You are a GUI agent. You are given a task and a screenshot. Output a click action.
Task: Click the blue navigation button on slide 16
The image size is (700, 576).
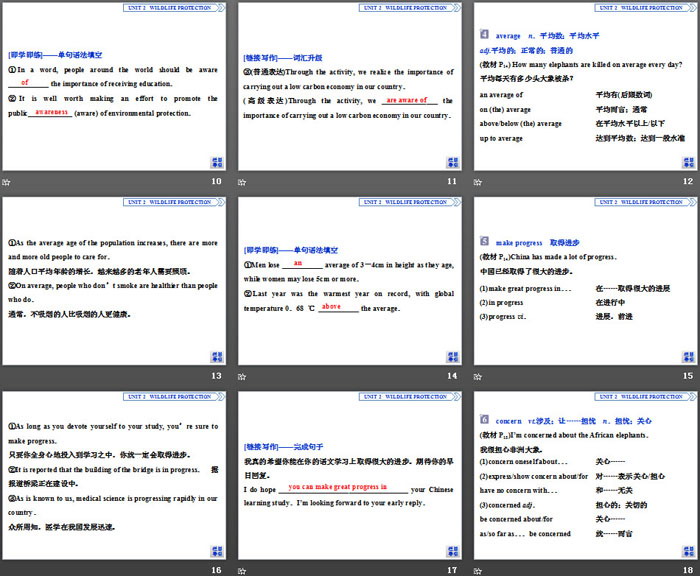coord(217,551)
